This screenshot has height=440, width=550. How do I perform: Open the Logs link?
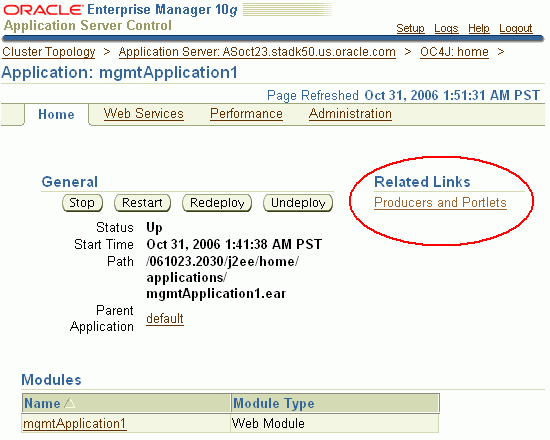click(446, 28)
